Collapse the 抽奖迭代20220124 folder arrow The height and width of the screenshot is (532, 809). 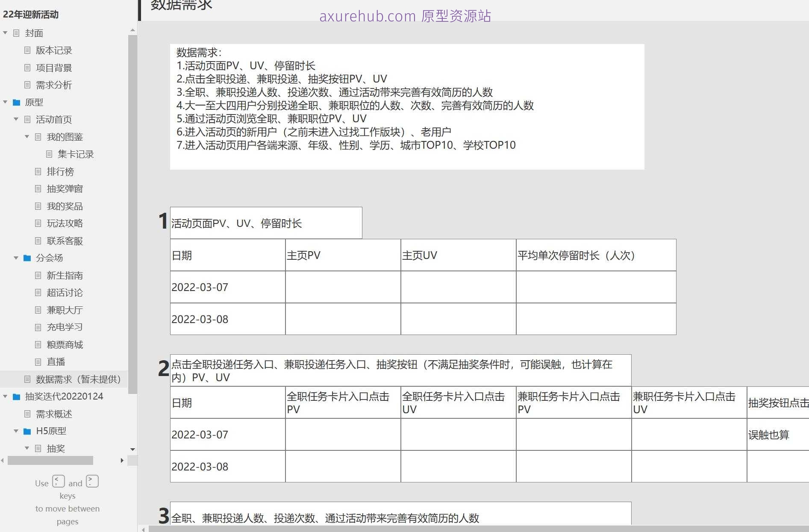(x=5, y=397)
